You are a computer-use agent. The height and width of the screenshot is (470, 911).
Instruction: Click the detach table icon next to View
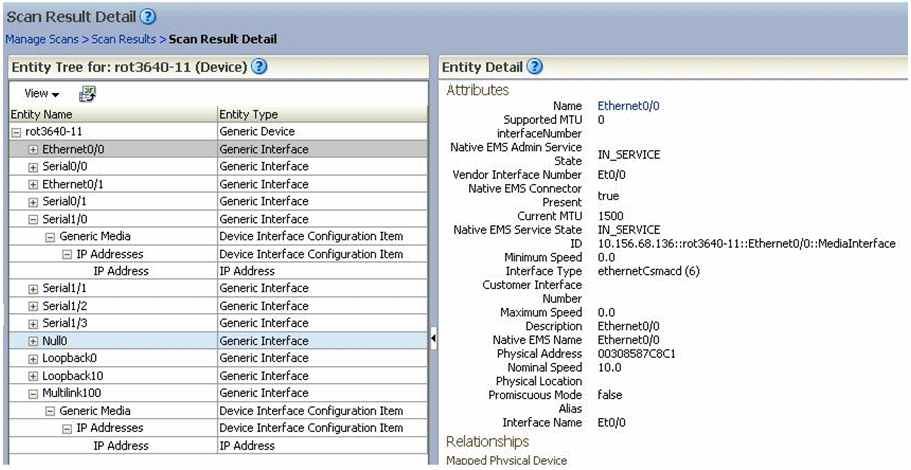[x=87, y=93]
